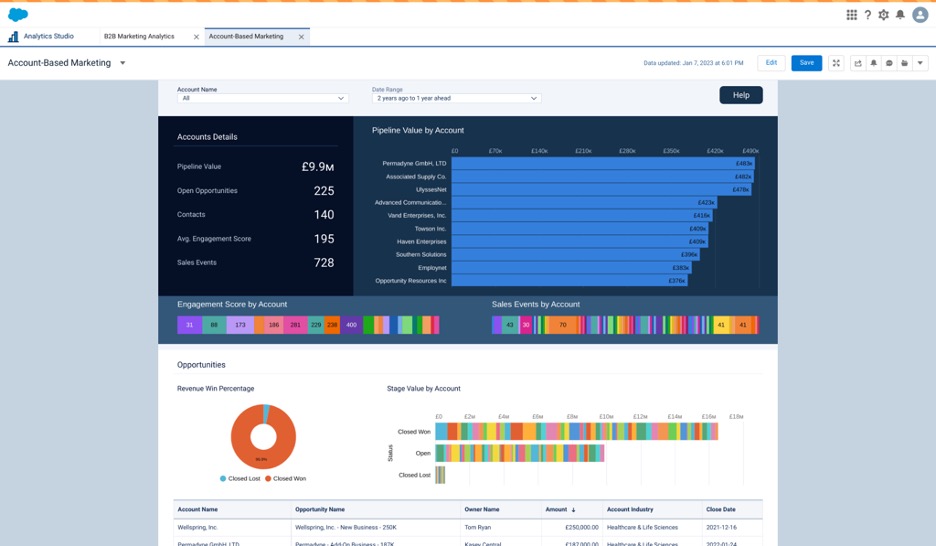Select the Vand Enterprises, Inc. bar
Image resolution: width=936 pixels, height=546 pixels.
582,215
